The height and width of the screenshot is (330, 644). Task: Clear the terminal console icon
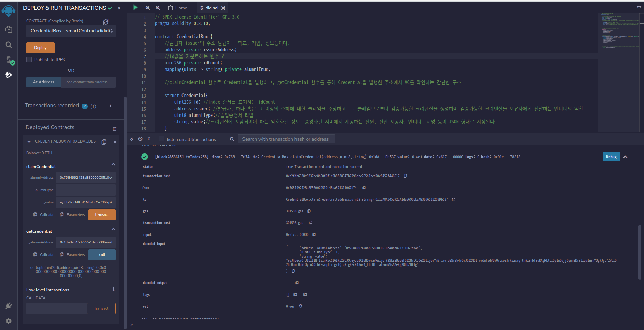point(140,139)
